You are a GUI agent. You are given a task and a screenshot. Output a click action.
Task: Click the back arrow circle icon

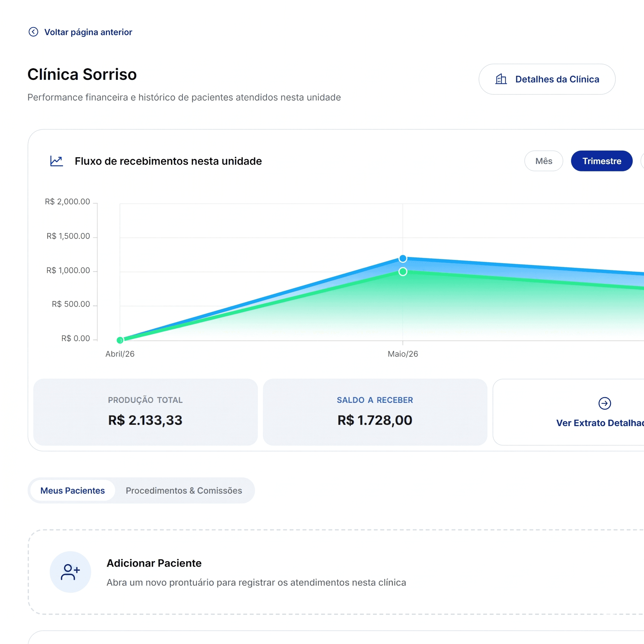pos(33,32)
